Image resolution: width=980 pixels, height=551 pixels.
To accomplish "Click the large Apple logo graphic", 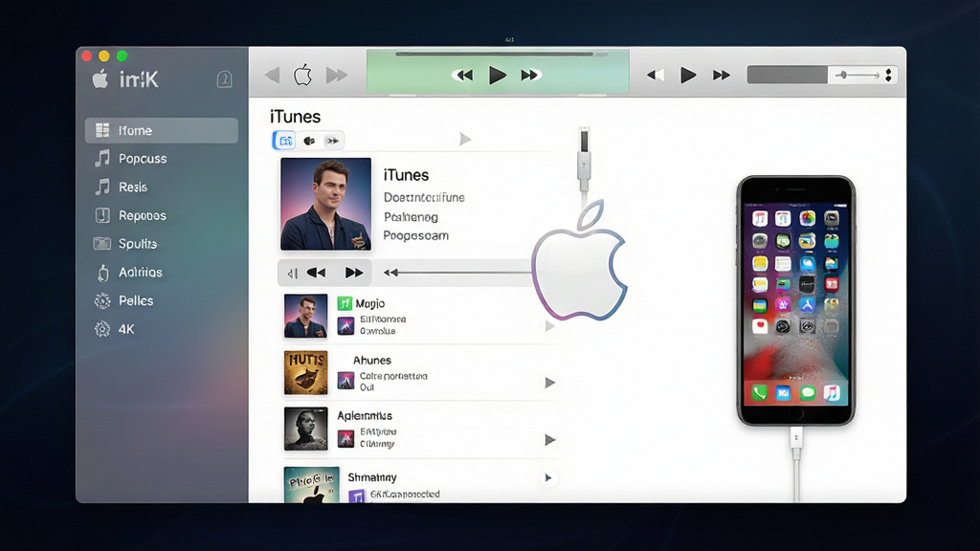I will click(x=579, y=260).
